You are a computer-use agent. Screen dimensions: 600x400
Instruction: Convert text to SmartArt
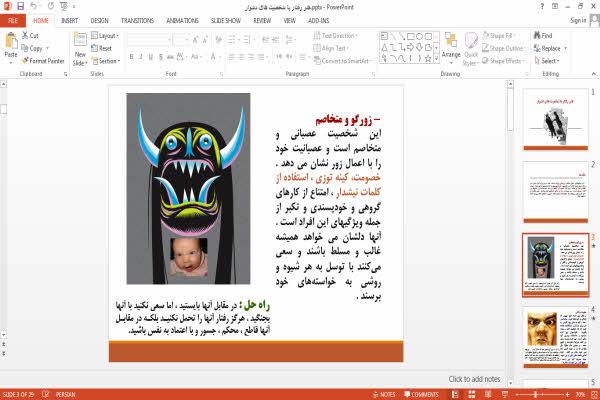pos(341,60)
